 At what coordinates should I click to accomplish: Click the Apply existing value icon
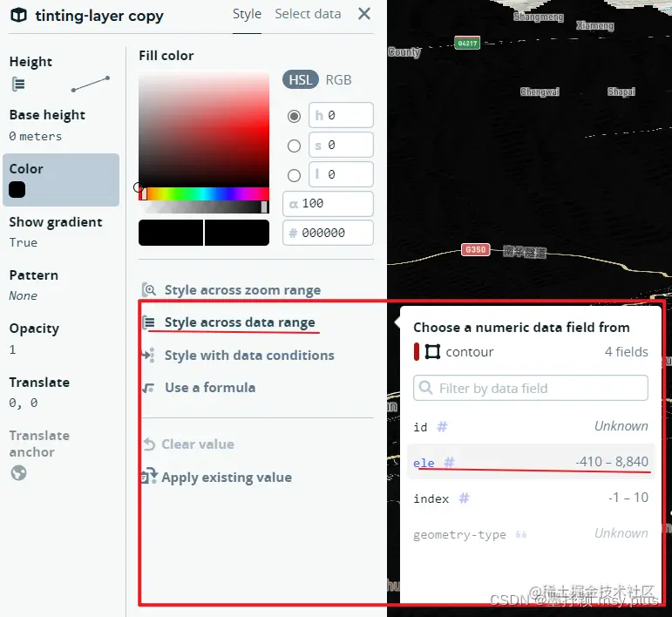click(150, 477)
